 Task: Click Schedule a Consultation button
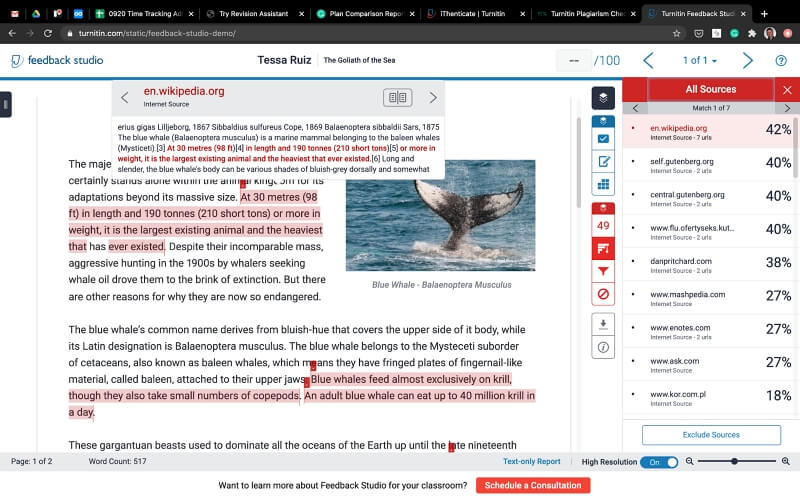coord(533,485)
